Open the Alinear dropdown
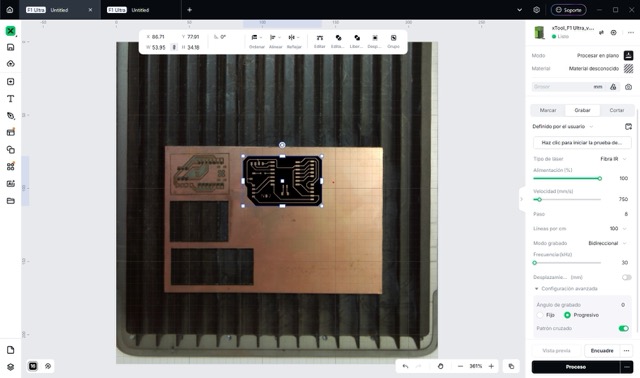 point(276,41)
